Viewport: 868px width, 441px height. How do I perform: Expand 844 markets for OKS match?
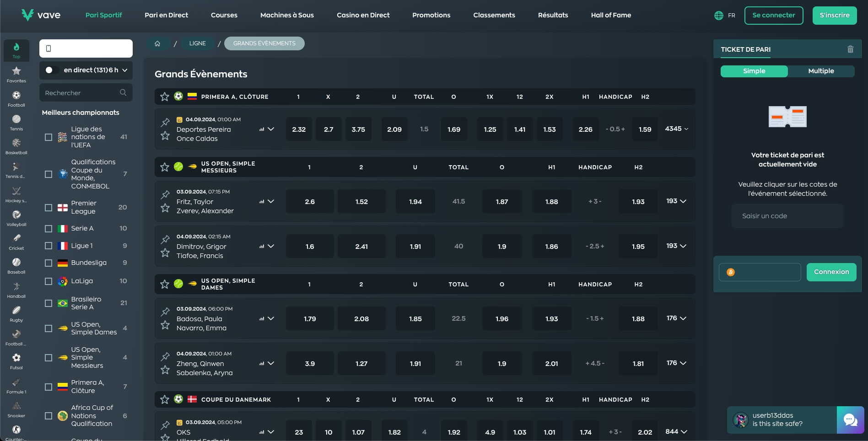pos(676,432)
